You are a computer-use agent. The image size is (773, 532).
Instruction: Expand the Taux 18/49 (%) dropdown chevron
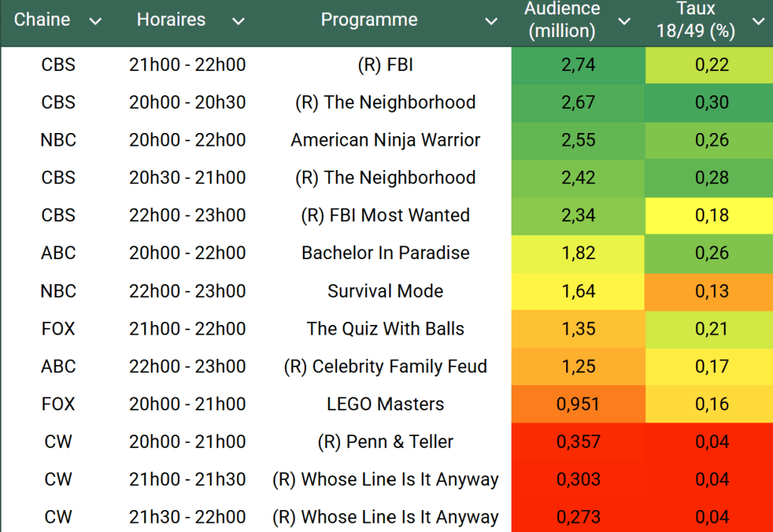tap(758, 21)
